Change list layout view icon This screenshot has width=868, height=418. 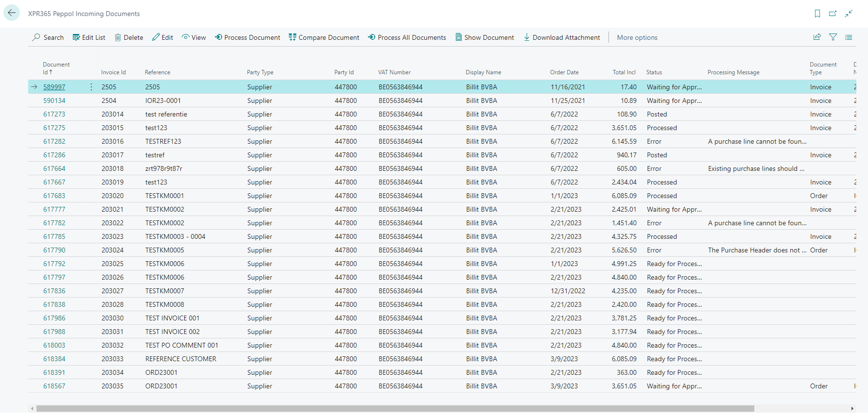click(x=849, y=37)
